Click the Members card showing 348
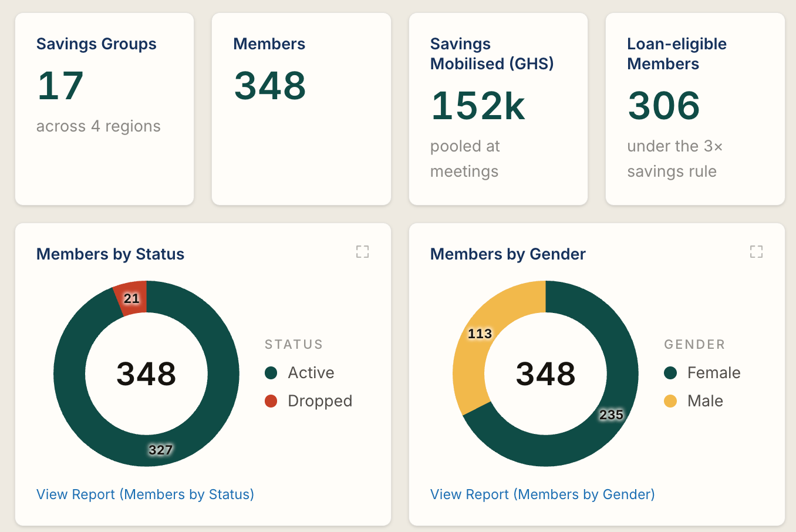The image size is (796, 532). (301, 109)
